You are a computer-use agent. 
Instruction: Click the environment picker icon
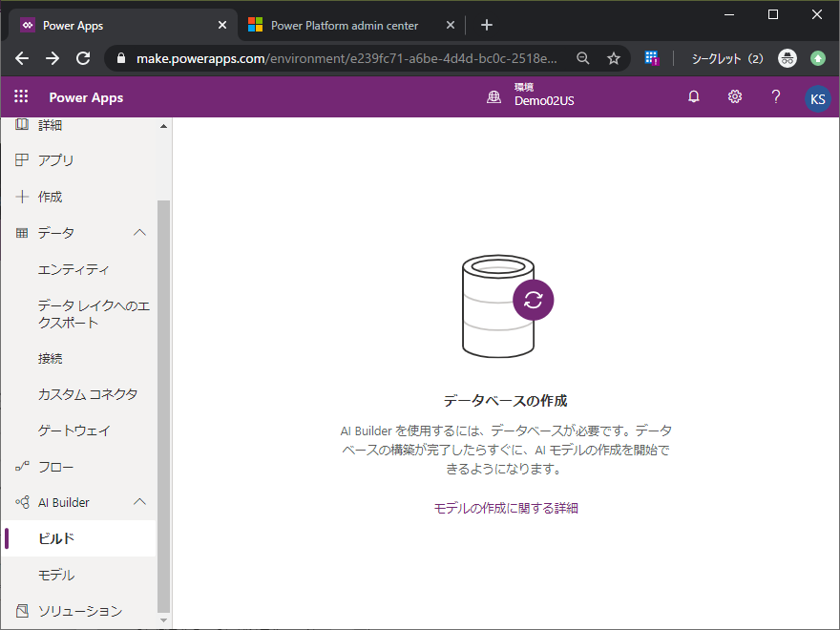tap(493, 97)
